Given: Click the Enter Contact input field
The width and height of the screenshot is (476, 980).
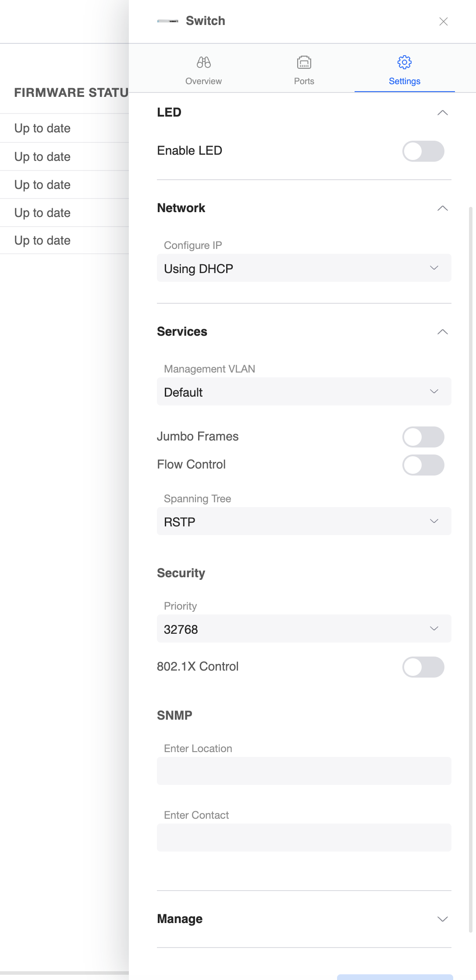Looking at the screenshot, I should (304, 838).
